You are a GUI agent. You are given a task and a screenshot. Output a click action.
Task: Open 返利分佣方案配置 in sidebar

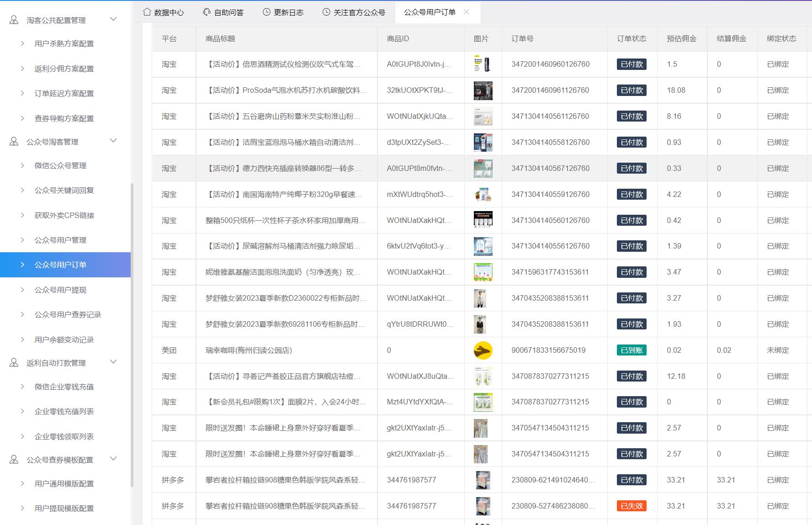coord(65,69)
